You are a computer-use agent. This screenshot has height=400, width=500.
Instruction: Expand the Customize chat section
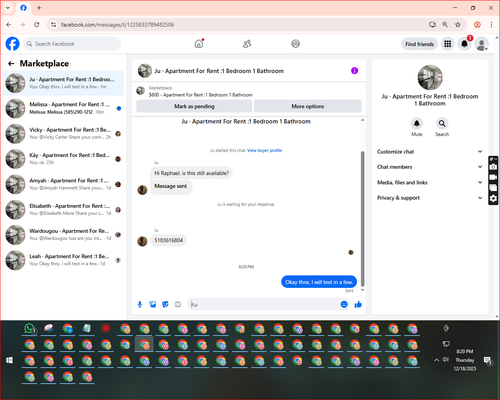pyautogui.click(x=430, y=152)
